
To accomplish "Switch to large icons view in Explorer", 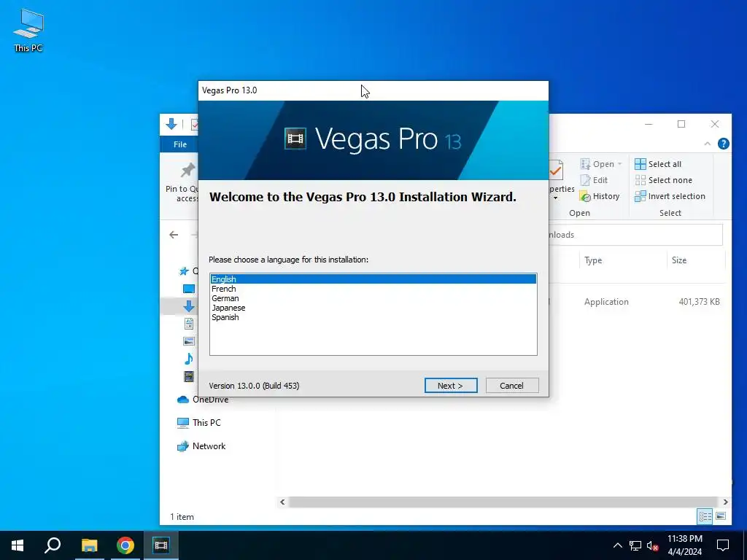I will 721,516.
